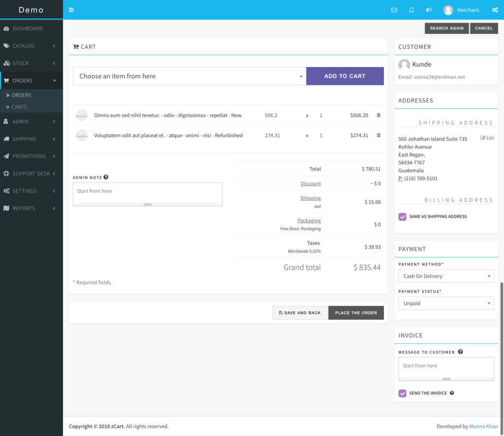The width and height of the screenshot is (504, 436).
Task: Click the Add To Cart button
Action: click(x=345, y=76)
